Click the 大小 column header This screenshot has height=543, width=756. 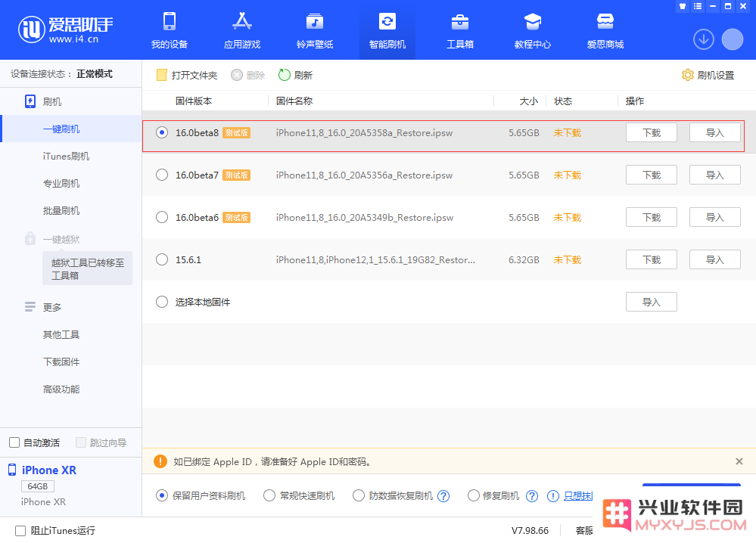click(528, 101)
